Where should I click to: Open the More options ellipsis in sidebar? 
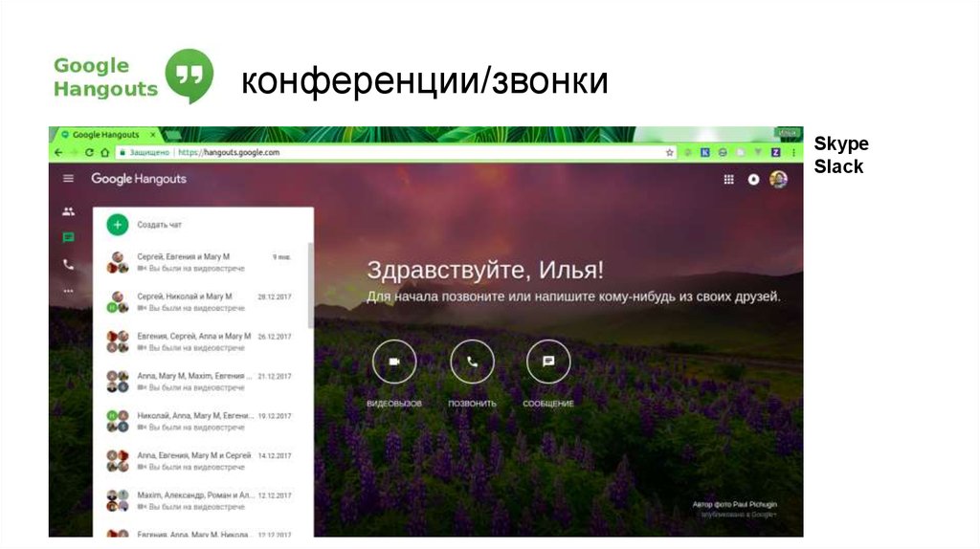click(68, 291)
